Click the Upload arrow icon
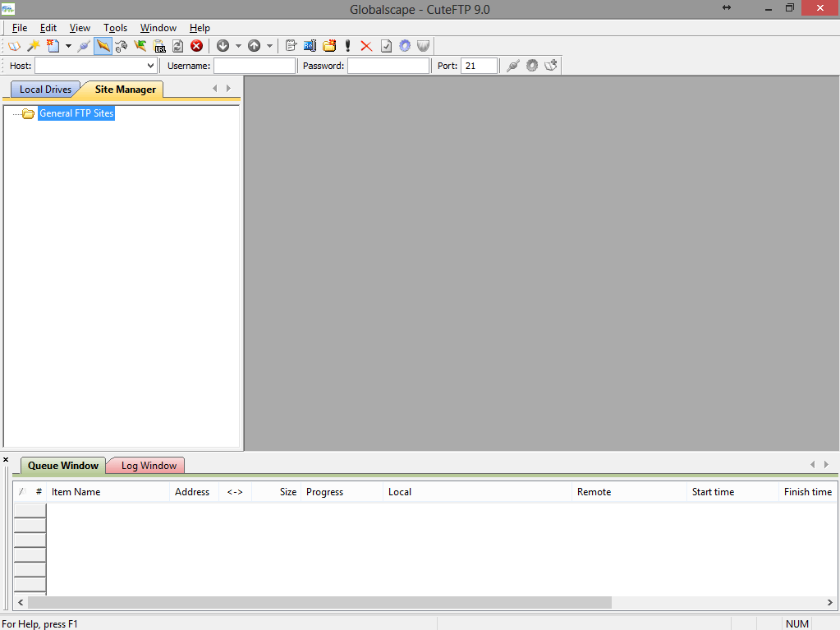840x630 pixels. click(x=254, y=46)
